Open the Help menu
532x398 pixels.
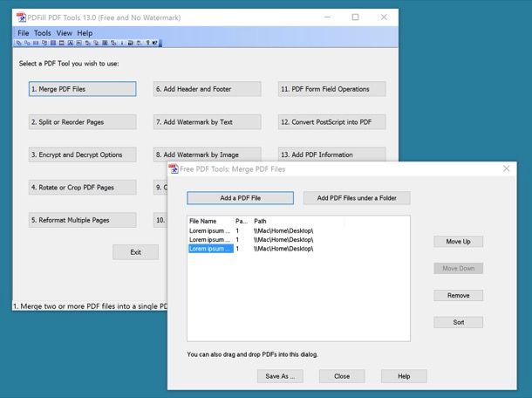pos(85,33)
